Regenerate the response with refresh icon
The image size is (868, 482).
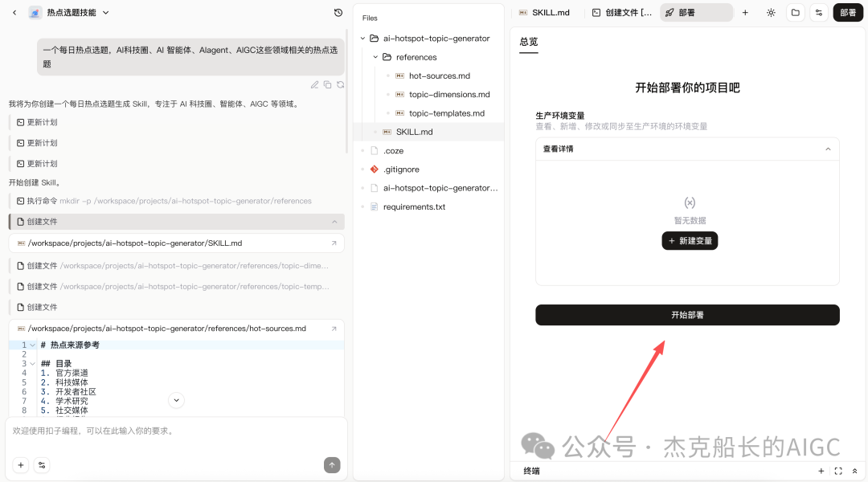coord(341,84)
